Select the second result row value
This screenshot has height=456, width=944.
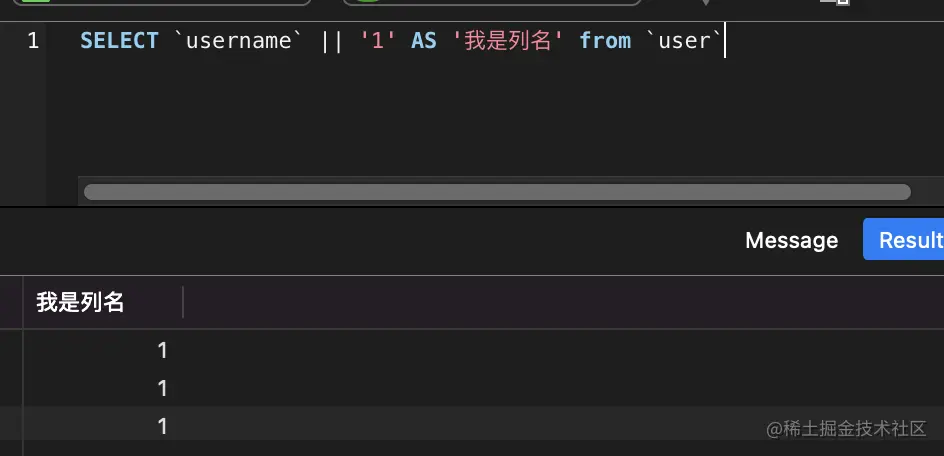pos(162,389)
